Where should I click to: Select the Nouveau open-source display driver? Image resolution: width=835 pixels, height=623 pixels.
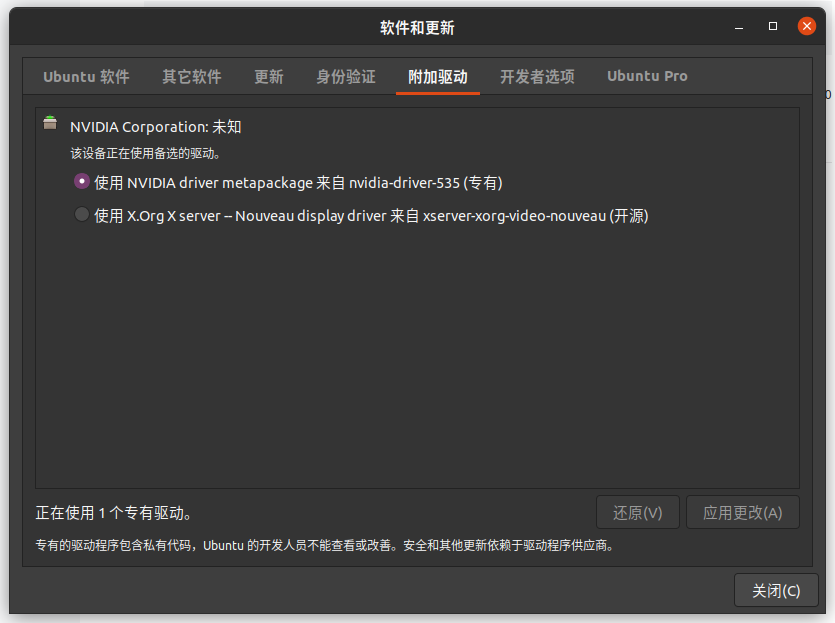click(81, 214)
